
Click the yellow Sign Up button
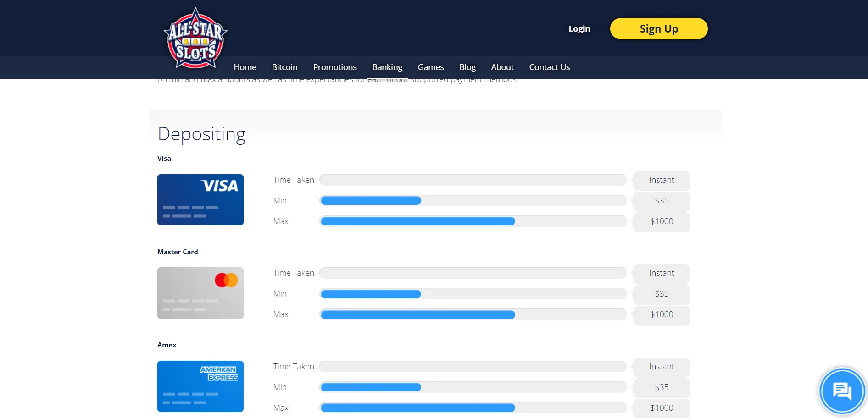659,29
